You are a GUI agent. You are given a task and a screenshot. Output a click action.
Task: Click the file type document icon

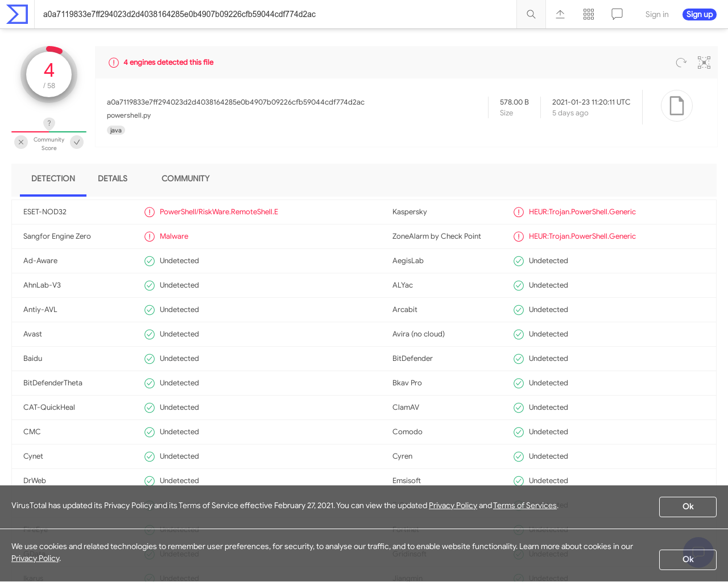(677, 106)
